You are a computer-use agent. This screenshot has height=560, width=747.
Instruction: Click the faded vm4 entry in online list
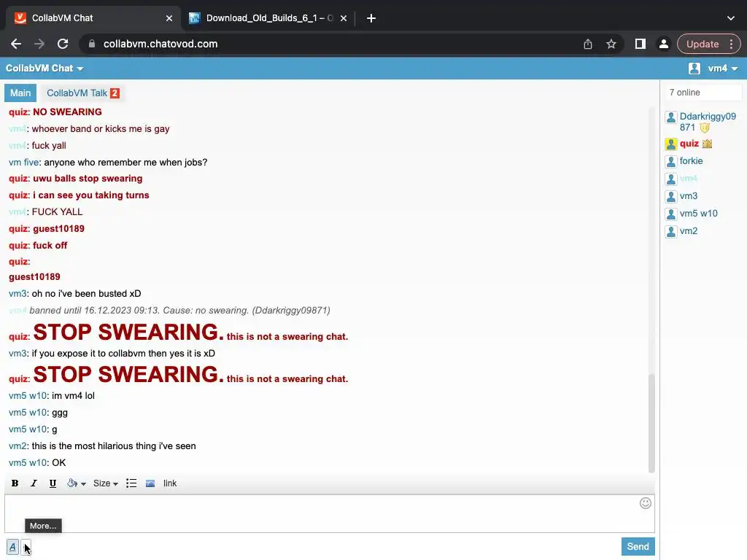[689, 179]
